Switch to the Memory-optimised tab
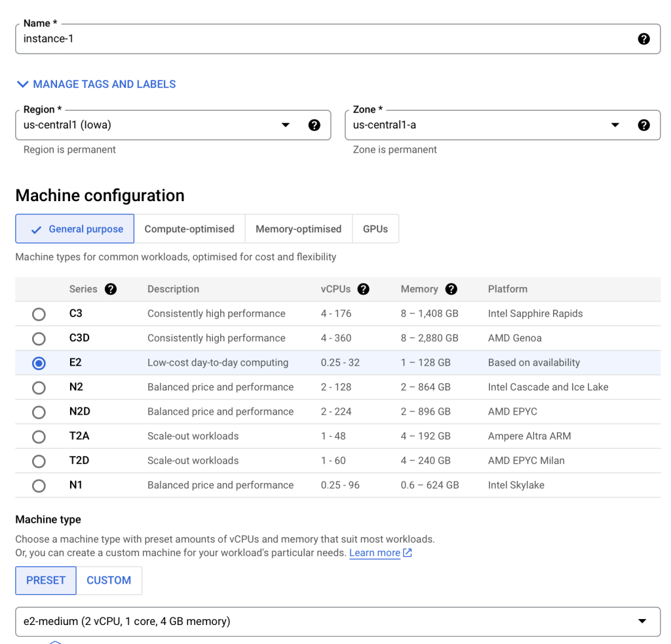The image size is (671, 644). pyautogui.click(x=298, y=229)
